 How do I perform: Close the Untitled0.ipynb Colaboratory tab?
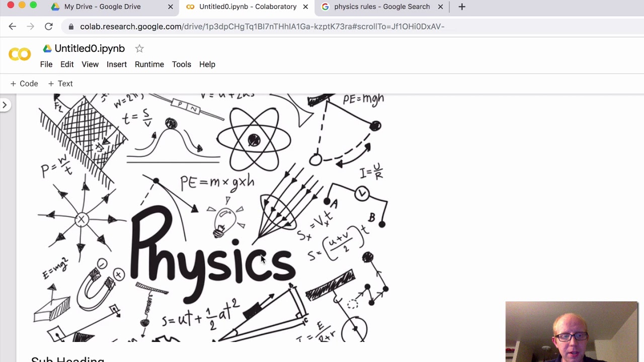click(305, 7)
